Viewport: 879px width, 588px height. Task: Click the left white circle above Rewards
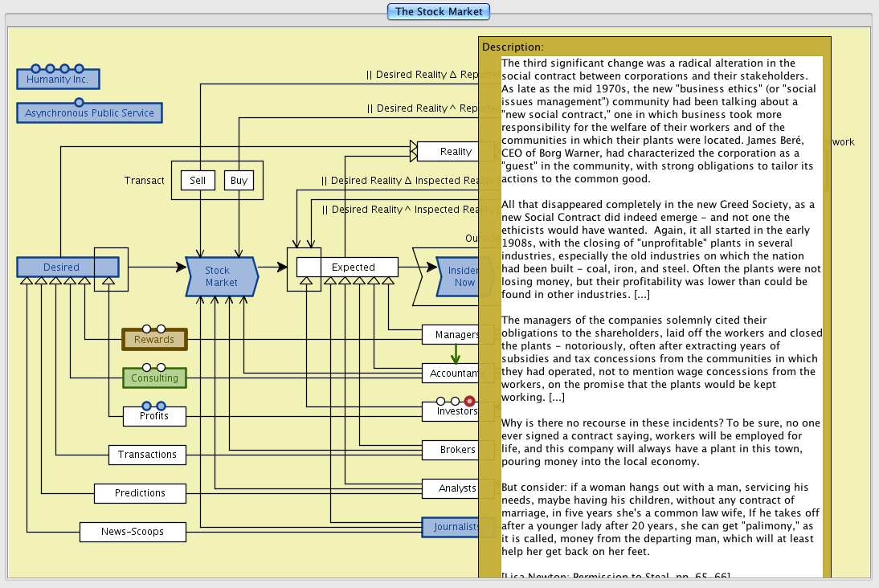[x=146, y=329]
